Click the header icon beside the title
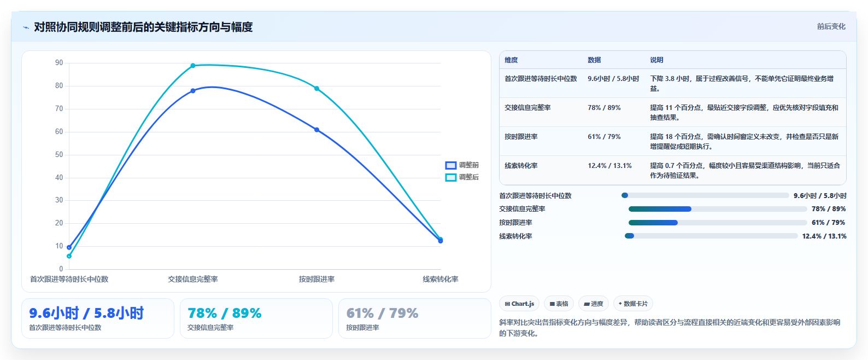 (x=26, y=27)
